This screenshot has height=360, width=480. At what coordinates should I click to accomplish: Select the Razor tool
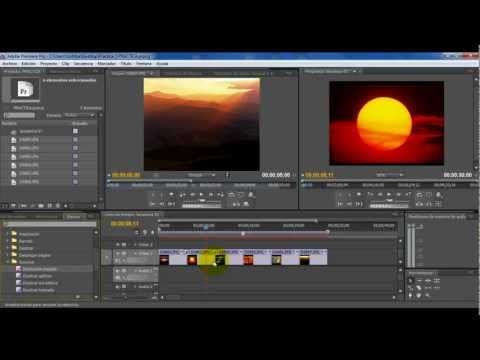420,288
